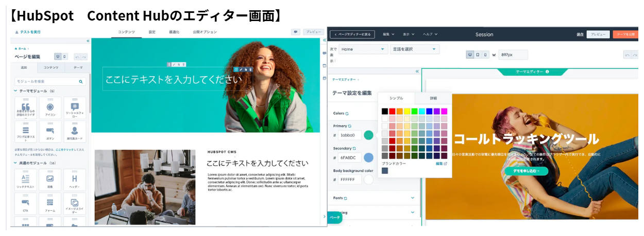Insert the CTA module
Viewport: 644px width, 236px height.
pyautogui.click(x=26, y=204)
